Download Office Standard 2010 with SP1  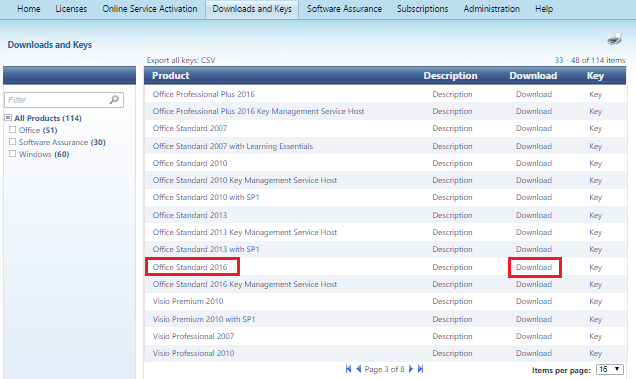534,197
